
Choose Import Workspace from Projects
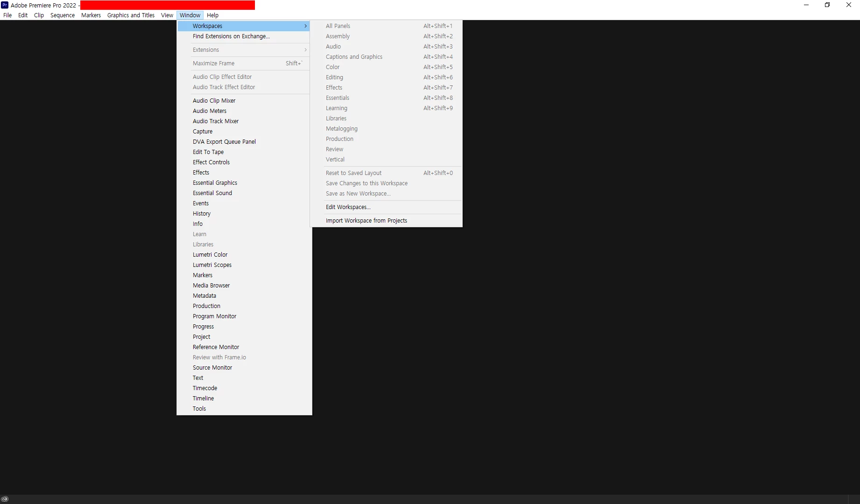386,221
